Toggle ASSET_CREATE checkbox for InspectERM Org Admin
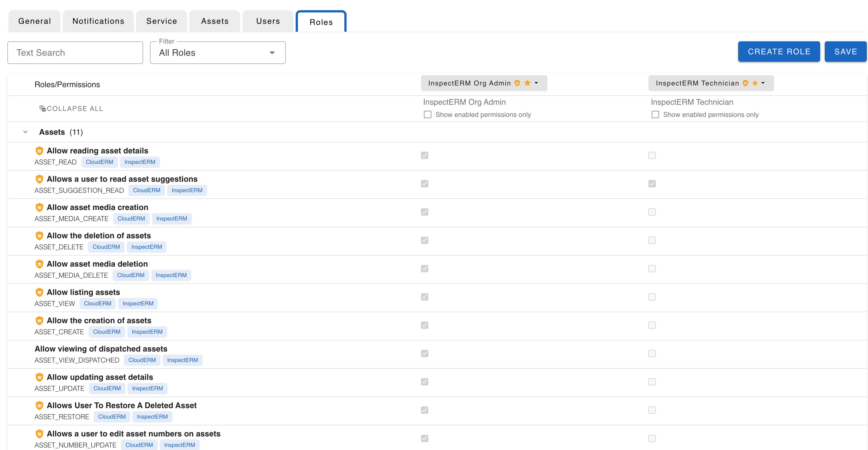 425,325
